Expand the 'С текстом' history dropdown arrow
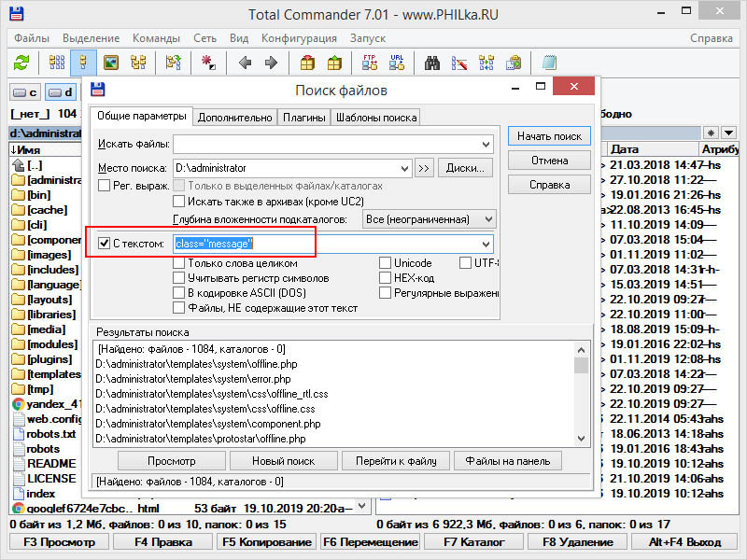This screenshot has width=747, height=560. click(x=486, y=244)
